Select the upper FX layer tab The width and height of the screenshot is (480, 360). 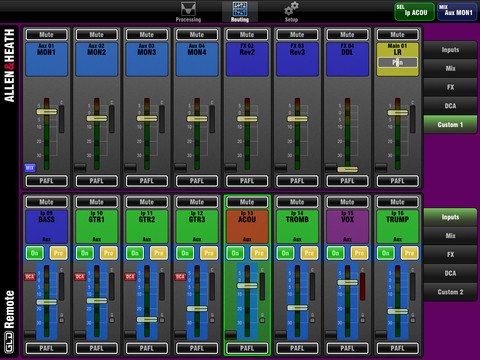coord(450,87)
